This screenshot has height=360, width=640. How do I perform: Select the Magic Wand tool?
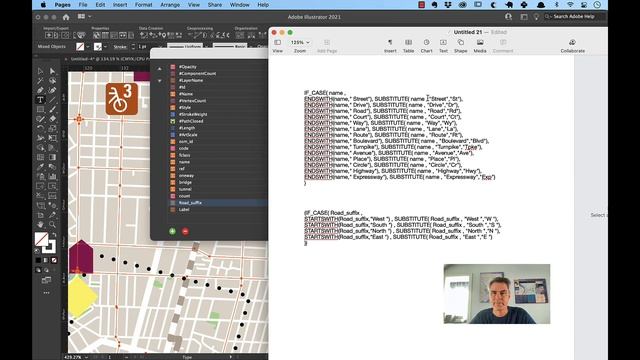40,81
